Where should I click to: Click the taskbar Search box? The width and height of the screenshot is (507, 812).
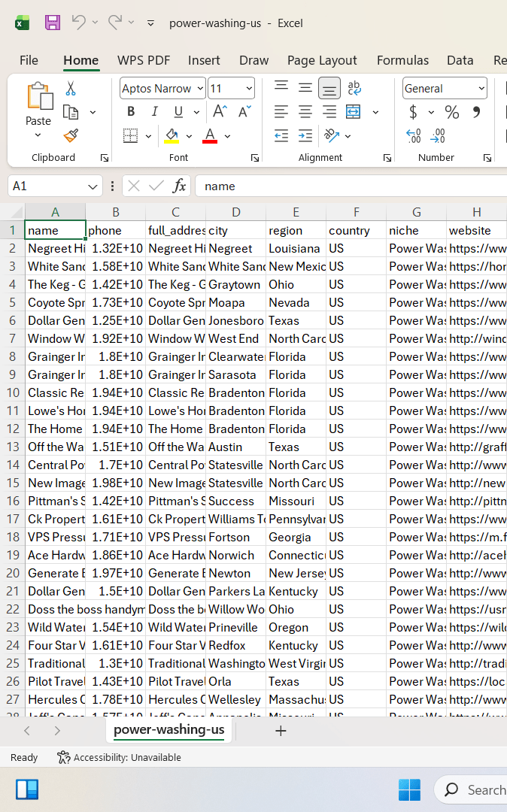(x=471, y=789)
